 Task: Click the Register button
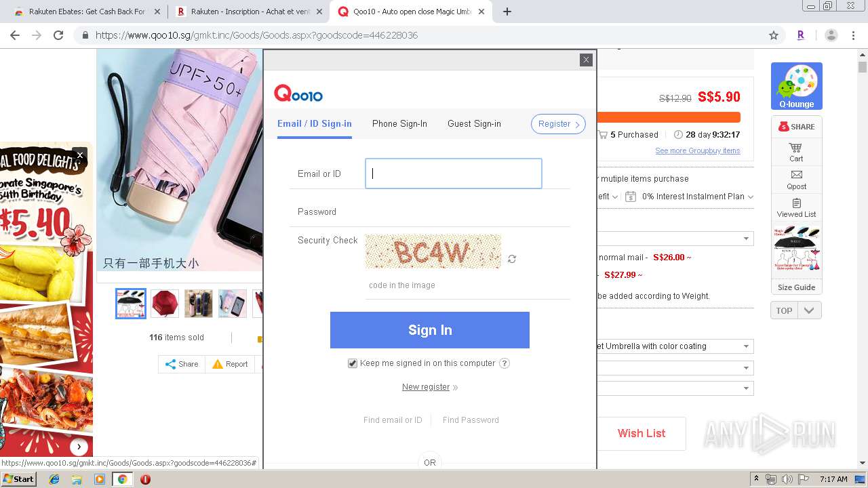pyautogui.click(x=558, y=124)
